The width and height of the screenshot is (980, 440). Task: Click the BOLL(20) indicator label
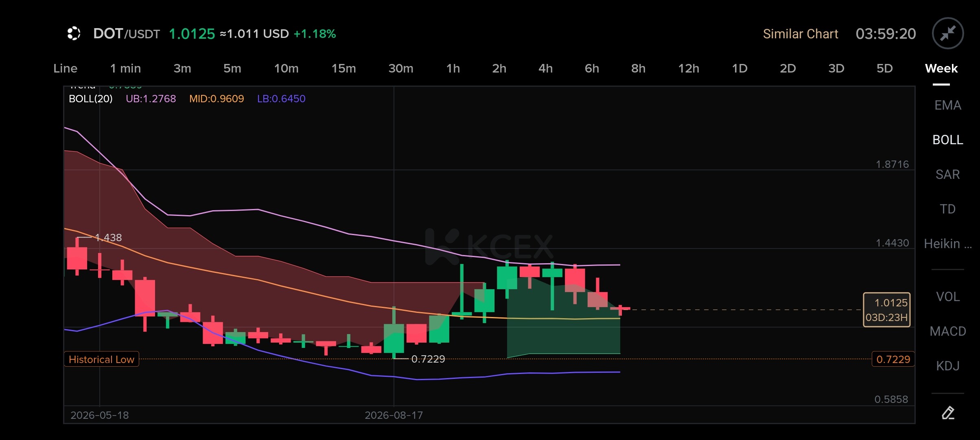(x=91, y=99)
